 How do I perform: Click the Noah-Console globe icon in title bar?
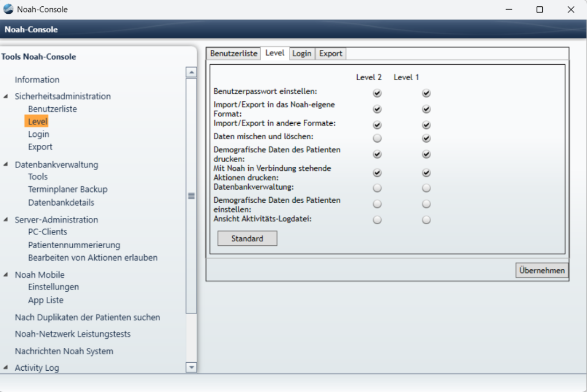[x=8, y=9]
